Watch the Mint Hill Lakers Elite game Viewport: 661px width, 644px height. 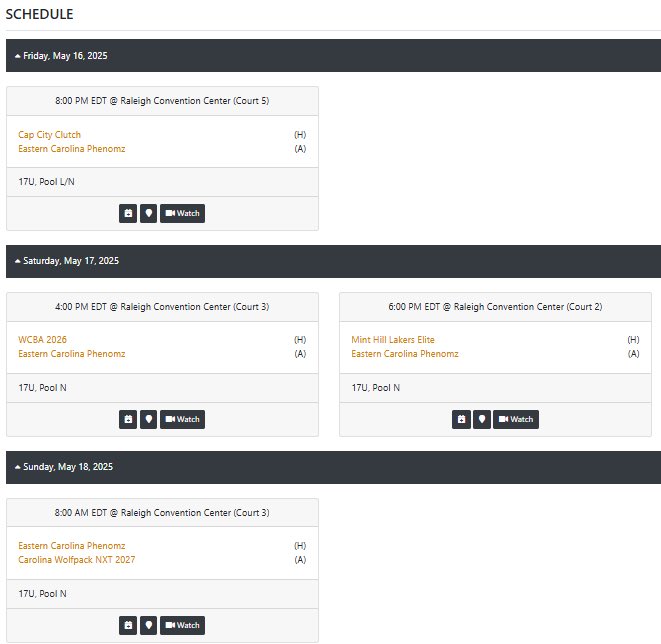pyautogui.click(x=516, y=419)
